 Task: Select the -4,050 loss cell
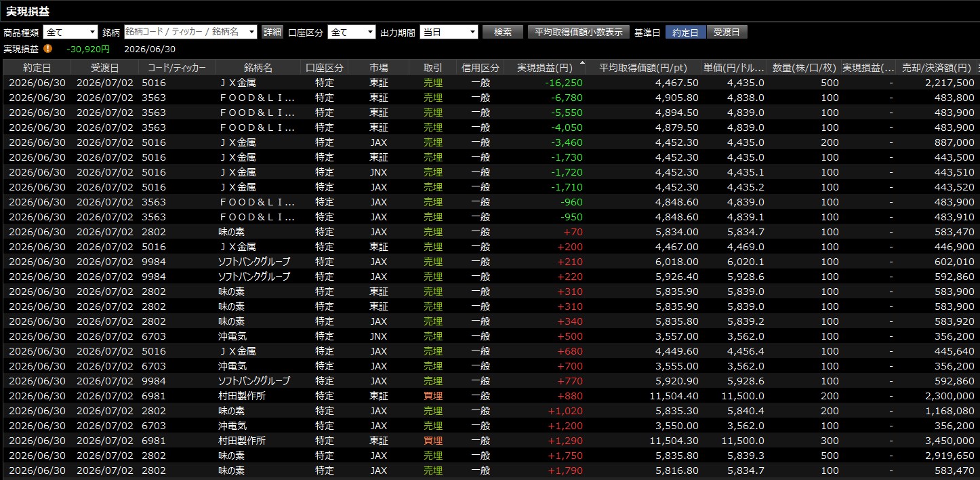coord(566,127)
